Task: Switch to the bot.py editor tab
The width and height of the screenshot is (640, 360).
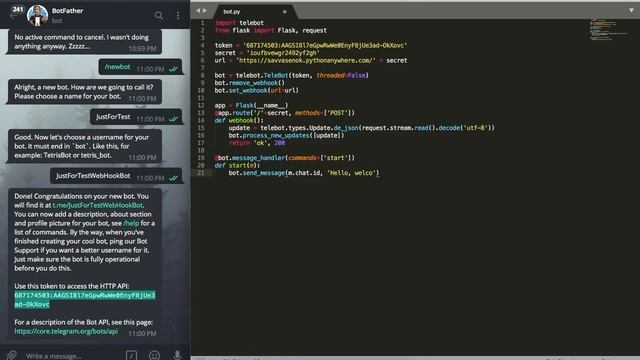Action: point(232,12)
